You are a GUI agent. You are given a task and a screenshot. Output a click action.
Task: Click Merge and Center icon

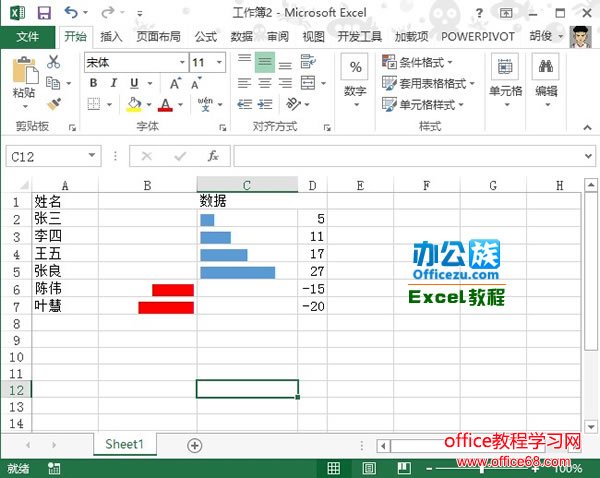pyautogui.click(x=308, y=83)
